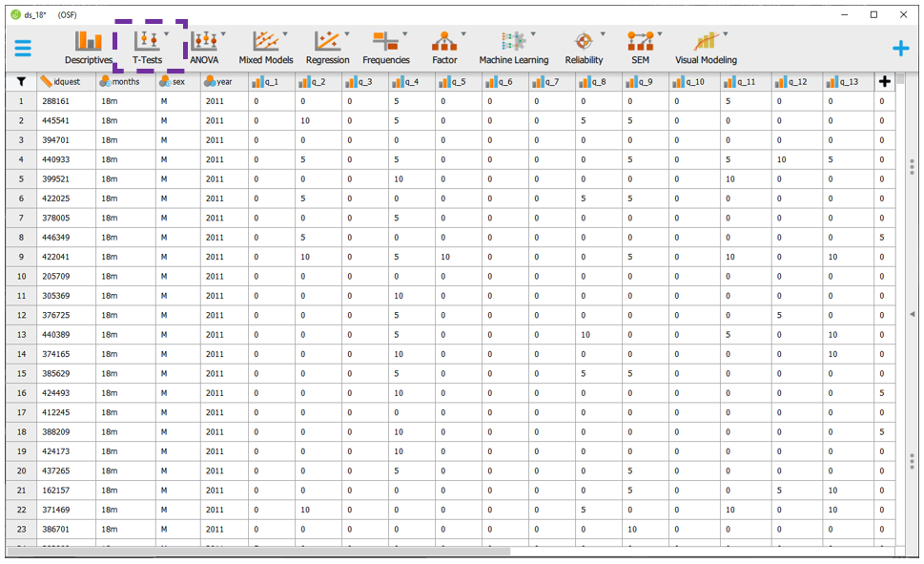Open the Regression analysis menu

click(x=327, y=47)
